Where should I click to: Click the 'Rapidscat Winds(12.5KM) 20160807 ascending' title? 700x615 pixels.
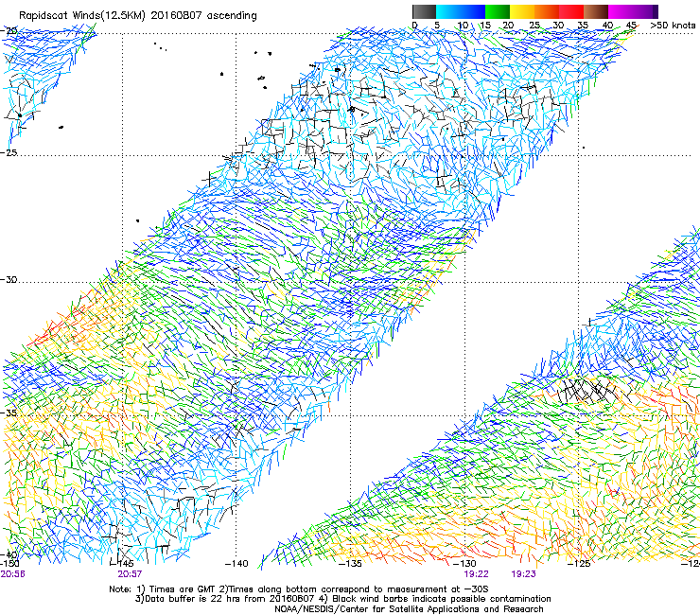point(138,15)
